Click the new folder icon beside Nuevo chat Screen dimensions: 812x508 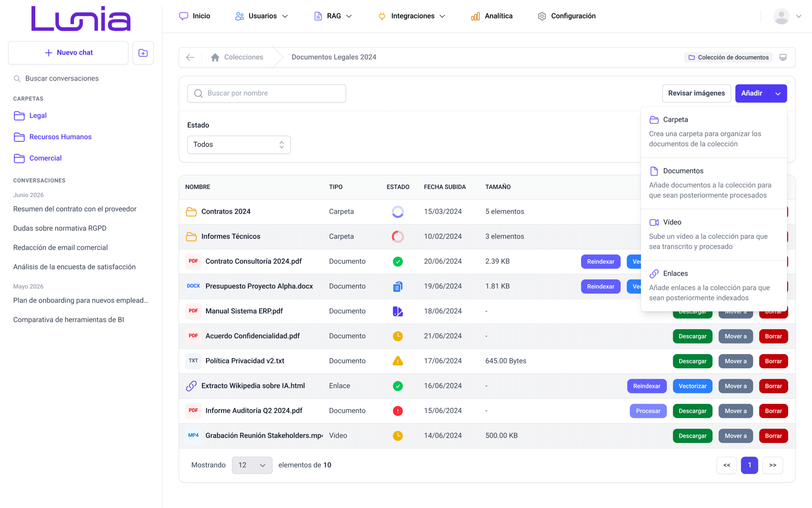(x=143, y=53)
